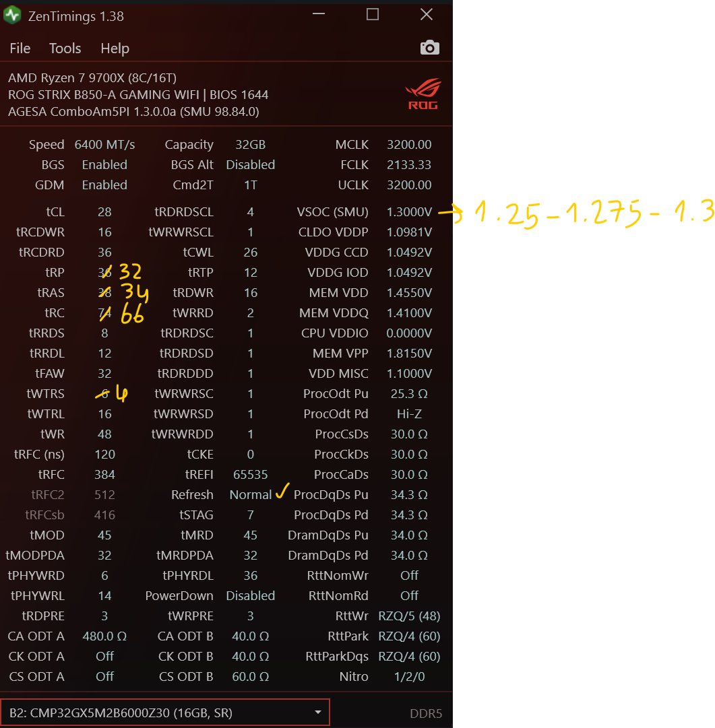Click the Capacity value 32GB
715x728 pixels.
click(x=250, y=145)
